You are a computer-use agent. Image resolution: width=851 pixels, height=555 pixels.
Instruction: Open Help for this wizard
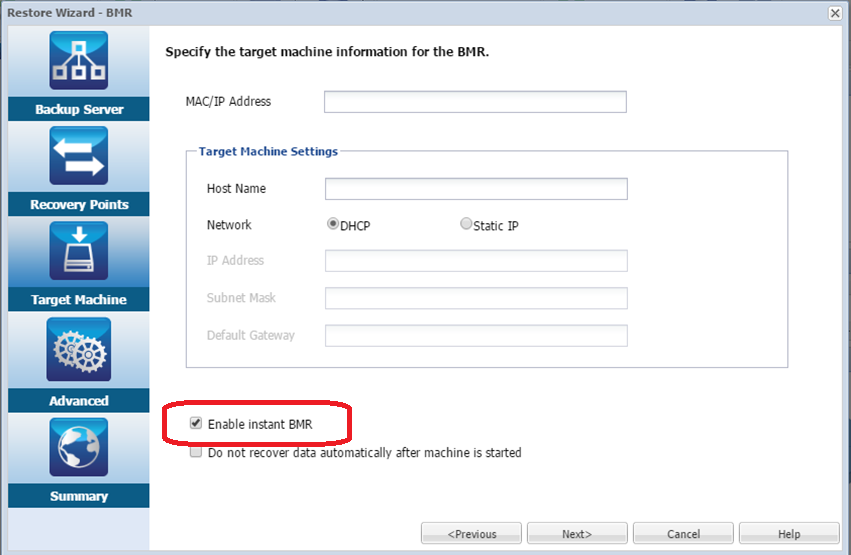[789, 534]
